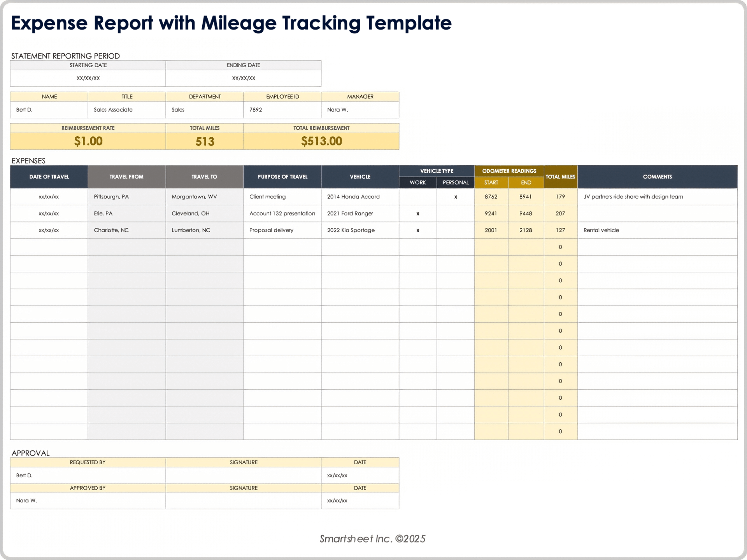The image size is (747, 560).
Task: Toggle the Work mark for the Kia Sportage trip
Action: point(417,230)
